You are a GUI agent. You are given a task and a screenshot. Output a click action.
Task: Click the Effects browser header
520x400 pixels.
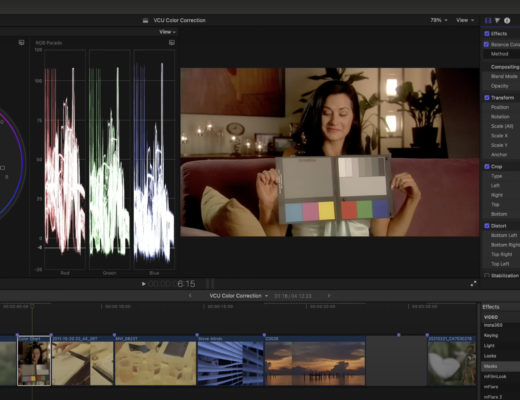[x=491, y=307]
